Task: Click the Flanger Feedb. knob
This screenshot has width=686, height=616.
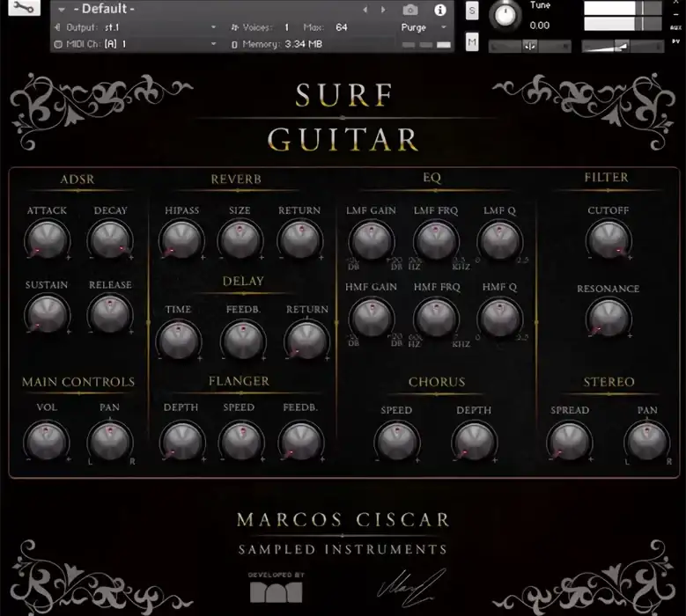Action: click(x=300, y=440)
